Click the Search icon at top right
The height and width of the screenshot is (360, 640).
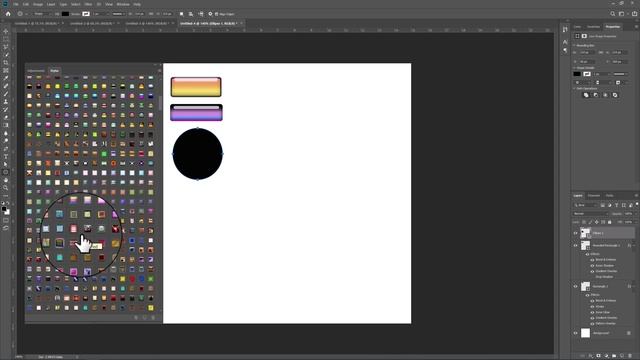[x=613, y=14]
